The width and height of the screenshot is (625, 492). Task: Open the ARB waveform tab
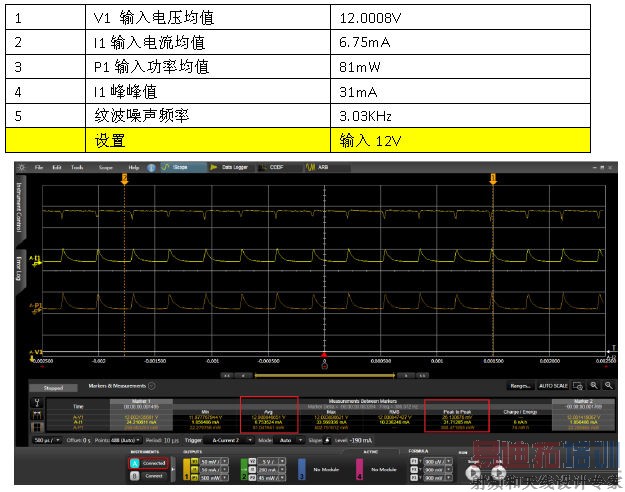[x=317, y=167]
